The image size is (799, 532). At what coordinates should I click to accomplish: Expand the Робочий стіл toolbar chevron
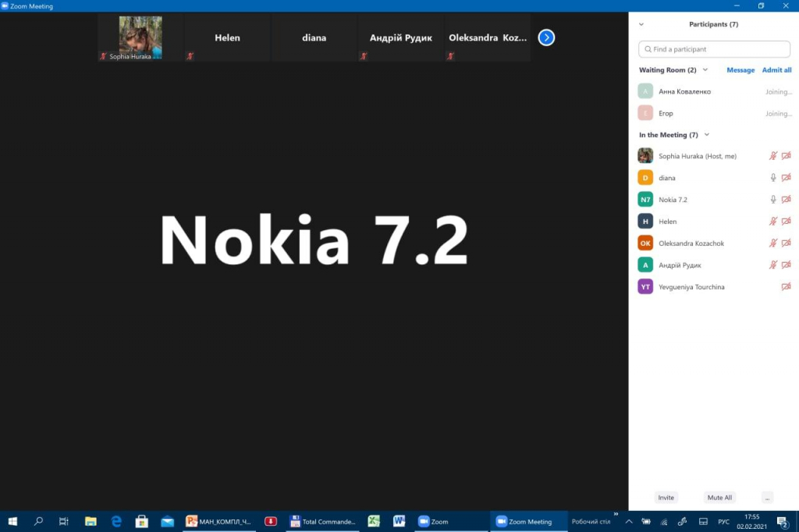(616, 514)
